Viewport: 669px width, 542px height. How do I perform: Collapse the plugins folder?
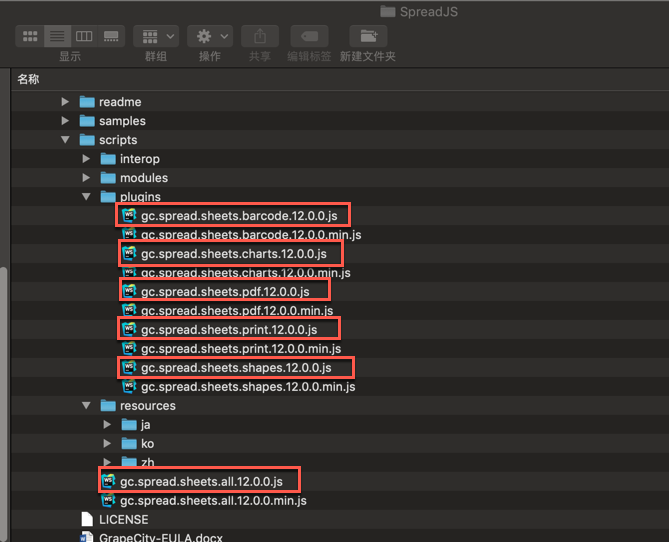pyautogui.click(x=87, y=197)
